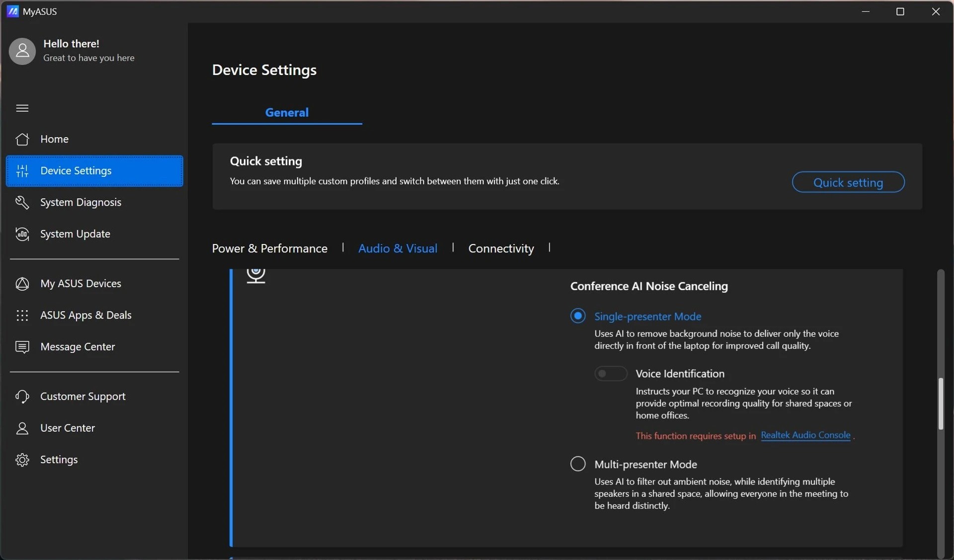Click the Quick setting button
This screenshot has width=954, height=560.
click(848, 182)
